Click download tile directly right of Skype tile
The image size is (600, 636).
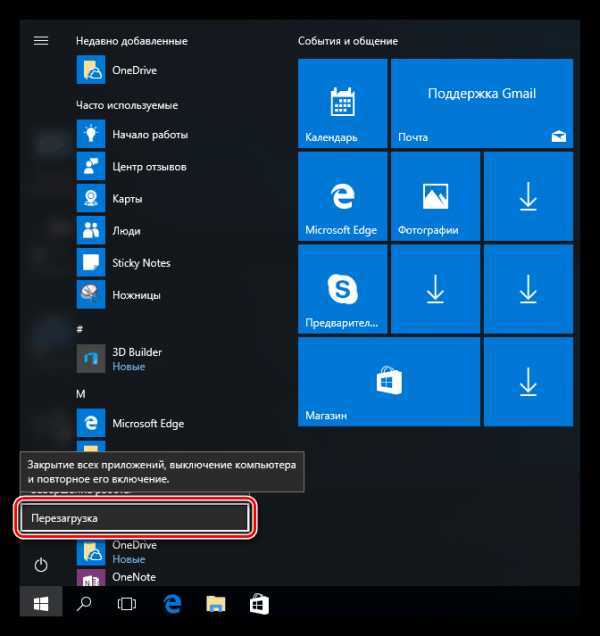coord(435,289)
